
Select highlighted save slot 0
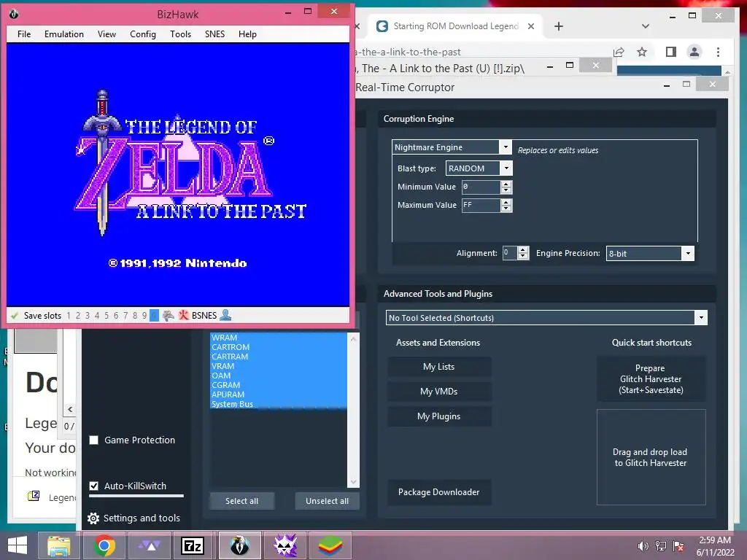point(155,315)
